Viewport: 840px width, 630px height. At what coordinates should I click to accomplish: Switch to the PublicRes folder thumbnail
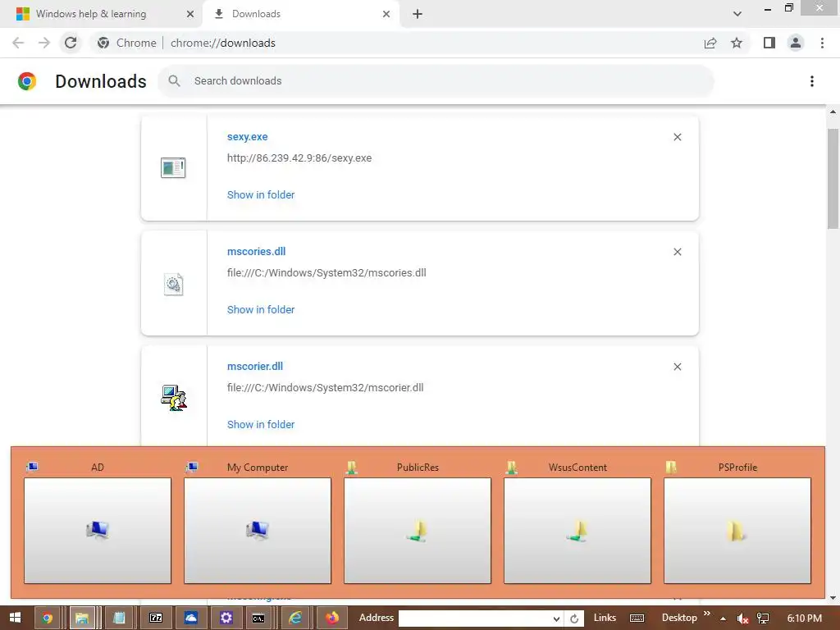(418, 531)
